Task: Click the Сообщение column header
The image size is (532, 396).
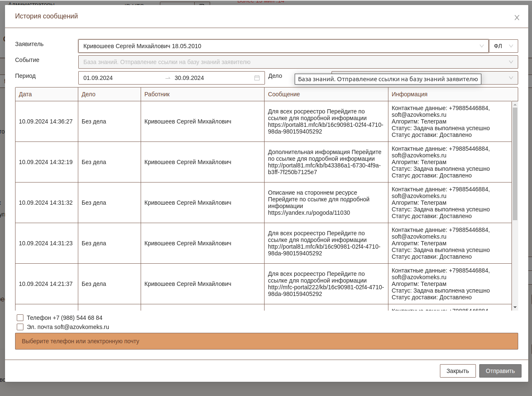Action: (x=284, y=94)
